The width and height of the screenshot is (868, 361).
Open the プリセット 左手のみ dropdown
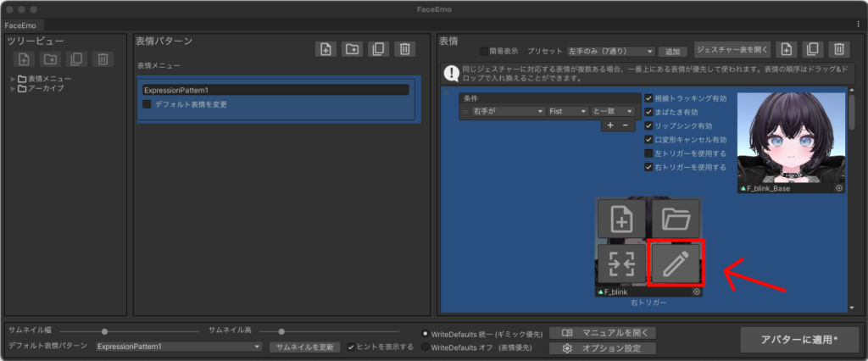point(611,51)
